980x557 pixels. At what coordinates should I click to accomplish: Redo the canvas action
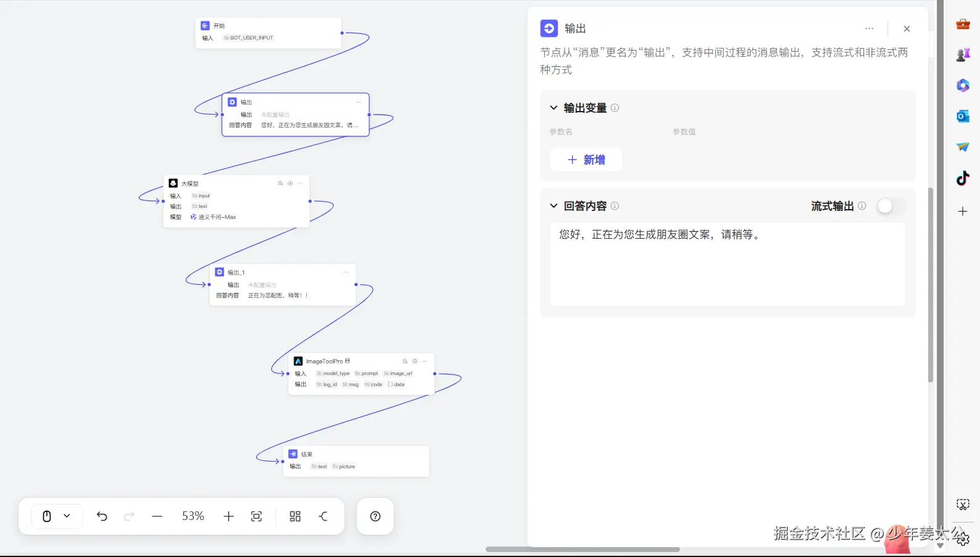click(129, 516)
